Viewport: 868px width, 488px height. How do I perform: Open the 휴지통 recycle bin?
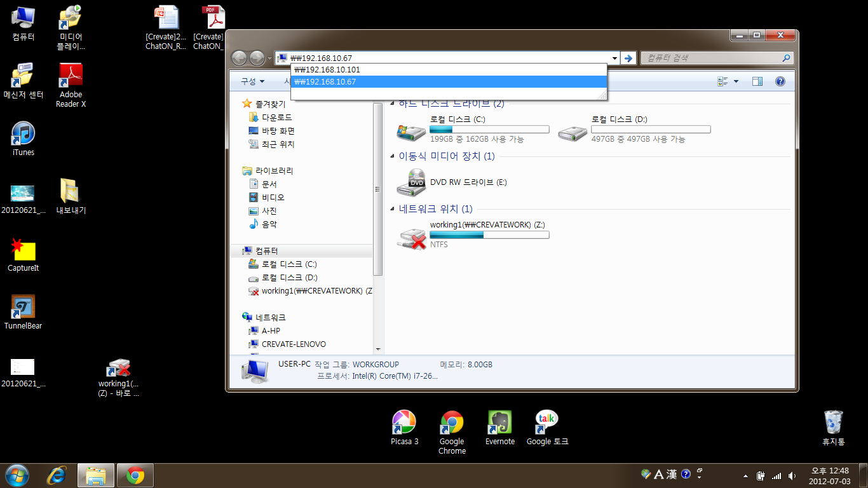pos(834,428)
